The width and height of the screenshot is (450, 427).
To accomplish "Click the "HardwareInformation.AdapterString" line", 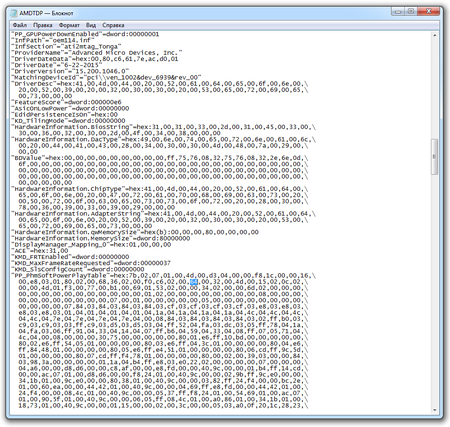I will (x=164, y=213).
